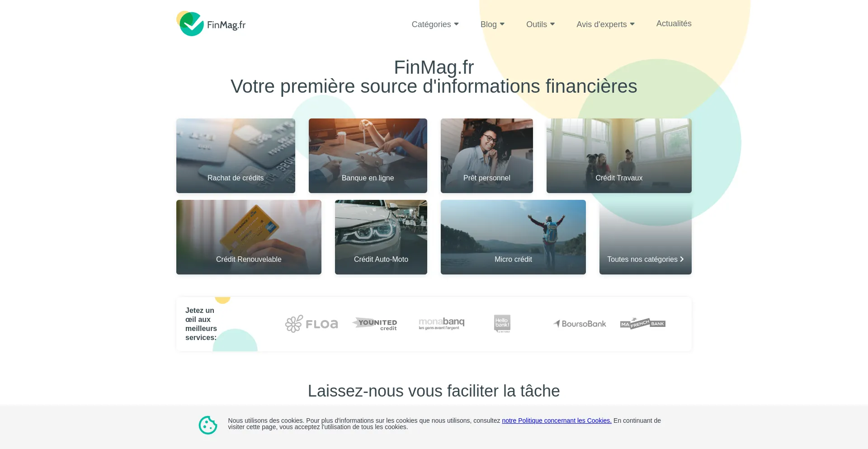The image size is (868, 449).
Task: Select the Ma French Bank logo
Action: pyautogui.click(x=643, y=324)
